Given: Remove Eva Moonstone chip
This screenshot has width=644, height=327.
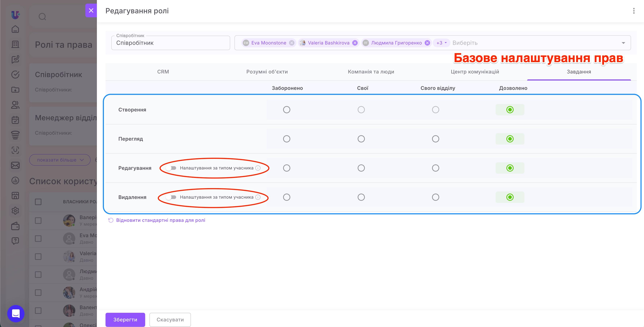Looking at the screenshot, I should point(292,43).
